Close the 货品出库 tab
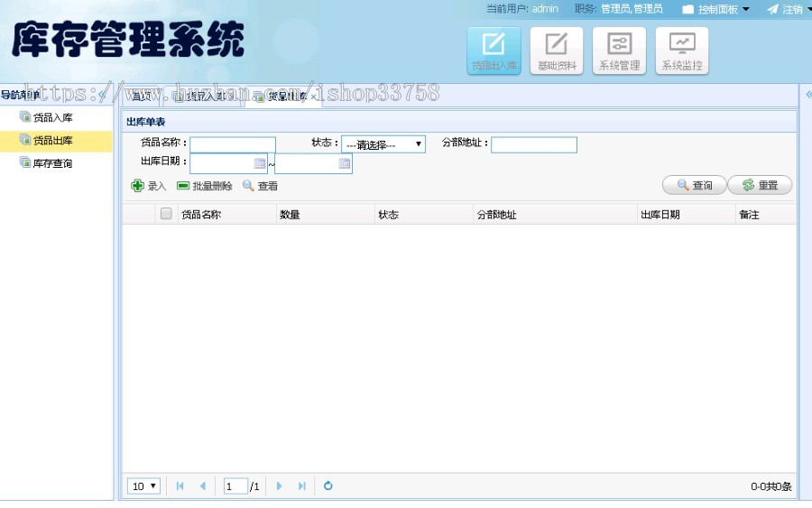 (314, 97)
